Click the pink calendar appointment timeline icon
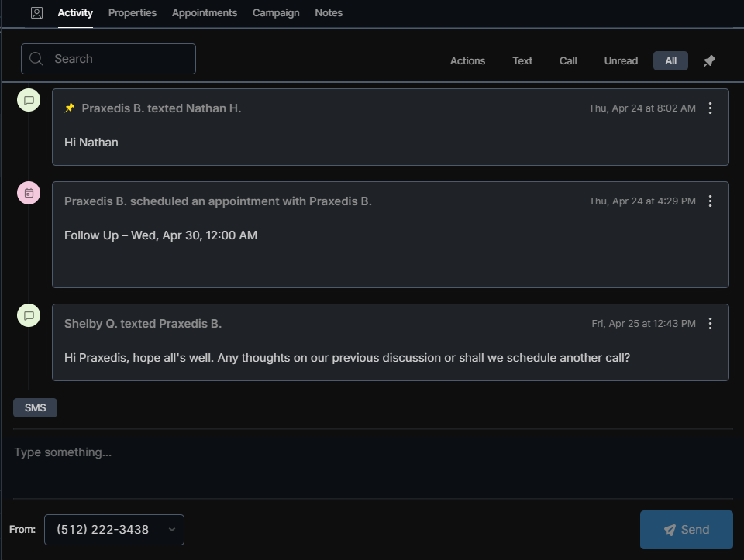Image resolution: width=744 pixels, height=560 pixels. point(29,194)
